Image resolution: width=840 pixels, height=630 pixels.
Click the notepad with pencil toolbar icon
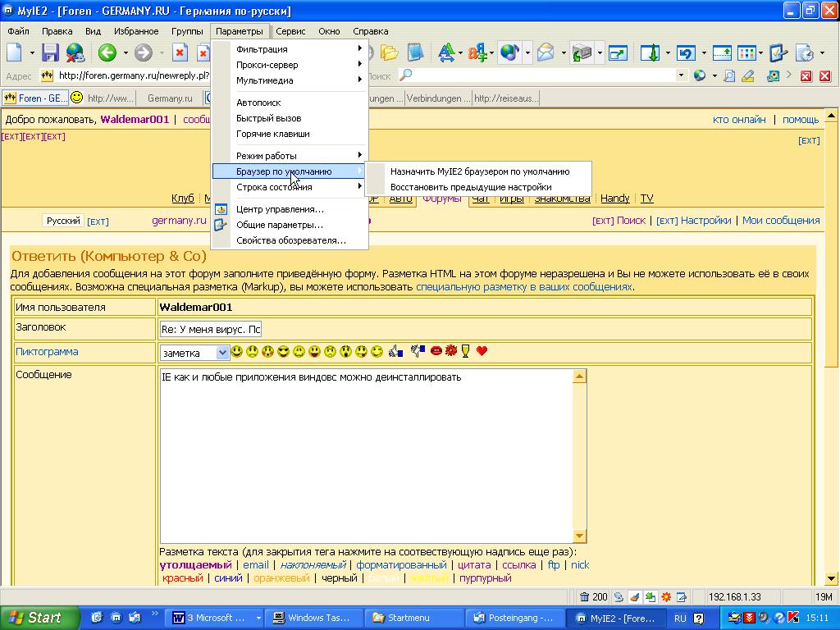pyautogui.click(x=778, y=52)
